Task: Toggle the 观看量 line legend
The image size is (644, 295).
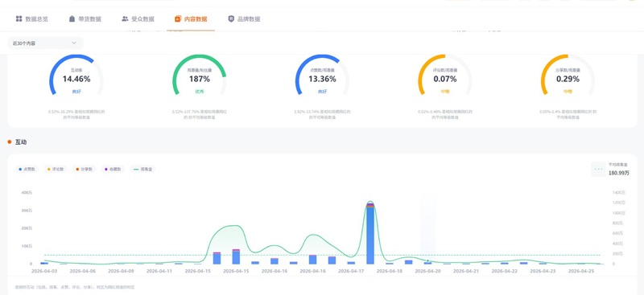Action: [x=143, y=169]
